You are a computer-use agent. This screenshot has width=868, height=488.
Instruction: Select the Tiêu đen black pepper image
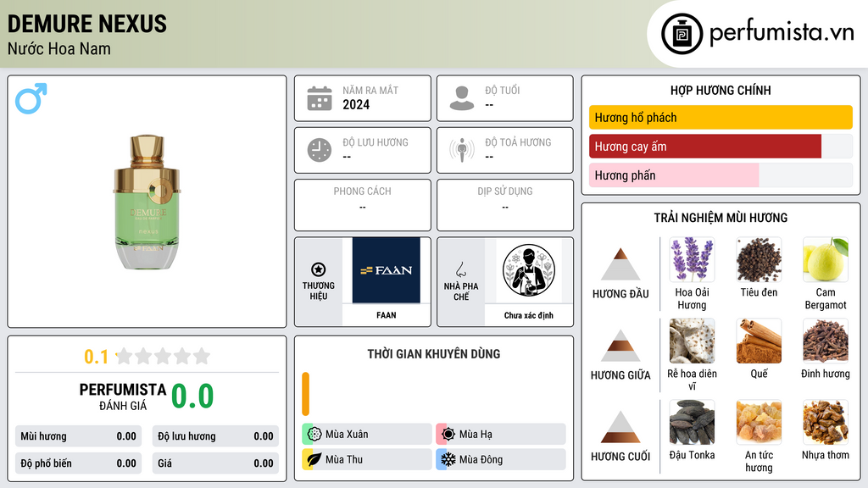(x=759, y=259)
